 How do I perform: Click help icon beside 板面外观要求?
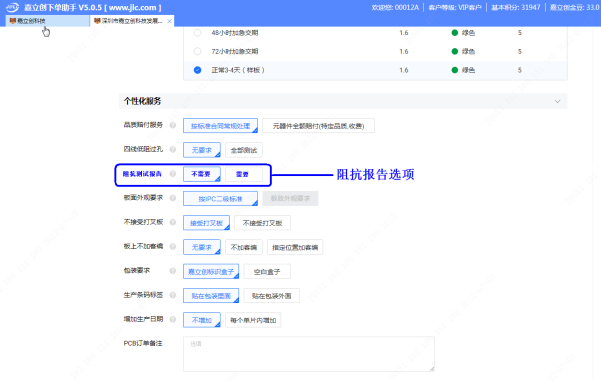pyautogui.click(x=173, y=198)
